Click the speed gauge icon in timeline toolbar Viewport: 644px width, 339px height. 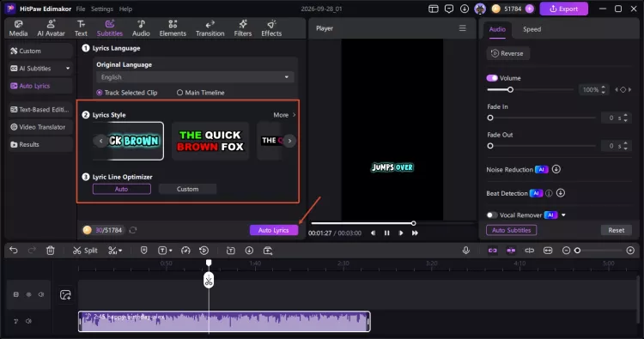pyautogui.click(x=185, y=251)
